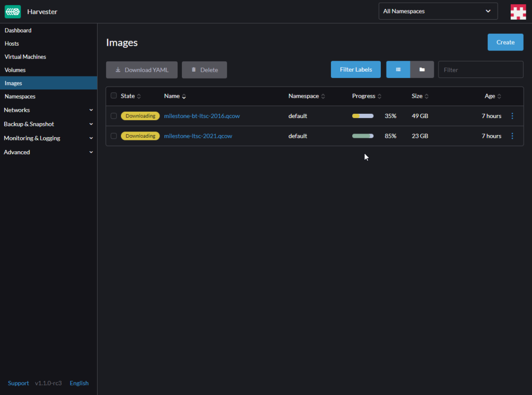Sort by State column arrows
This screenshot has width=532, height=395.
[x=139, y=96]
